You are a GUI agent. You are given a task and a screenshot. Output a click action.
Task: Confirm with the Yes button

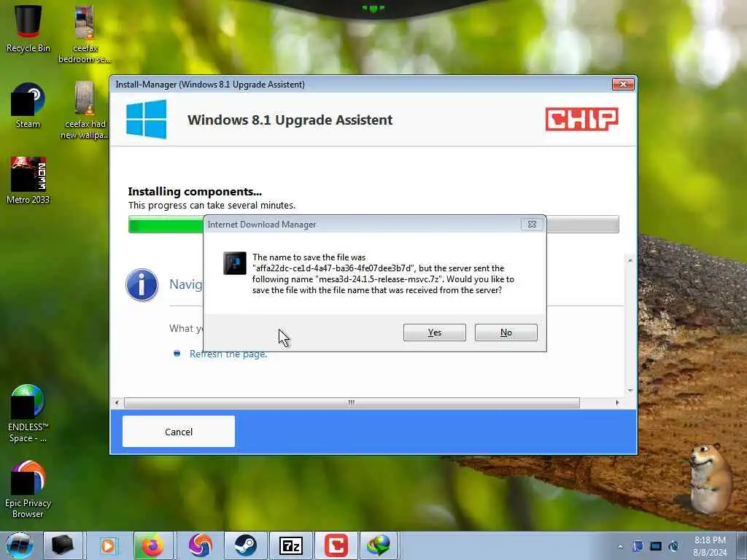click(x=435, y=332)
